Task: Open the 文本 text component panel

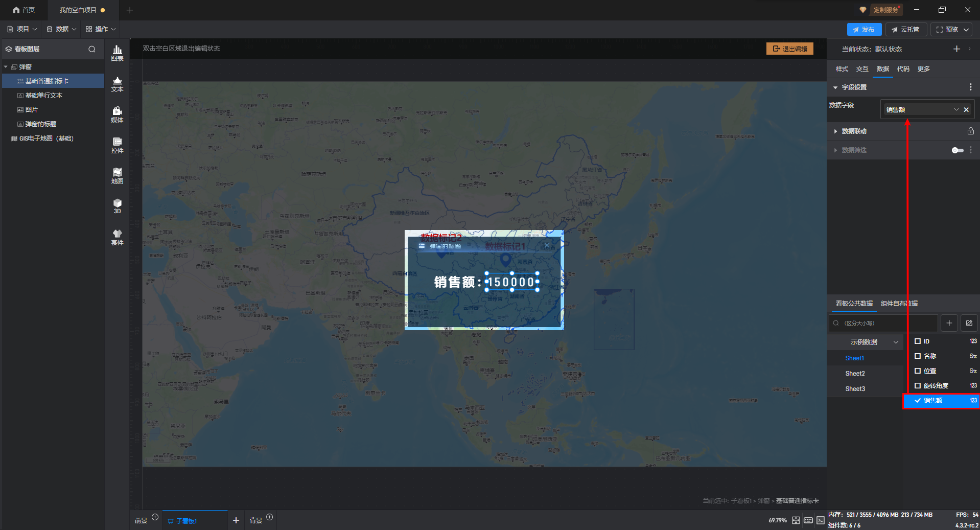Action: 117,84
